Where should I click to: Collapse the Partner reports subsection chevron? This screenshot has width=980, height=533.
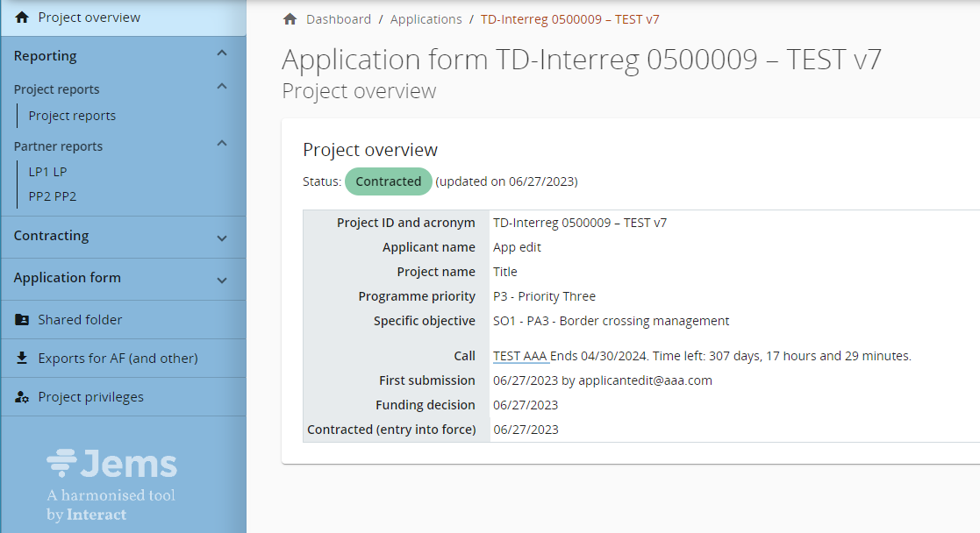[222, 144]
